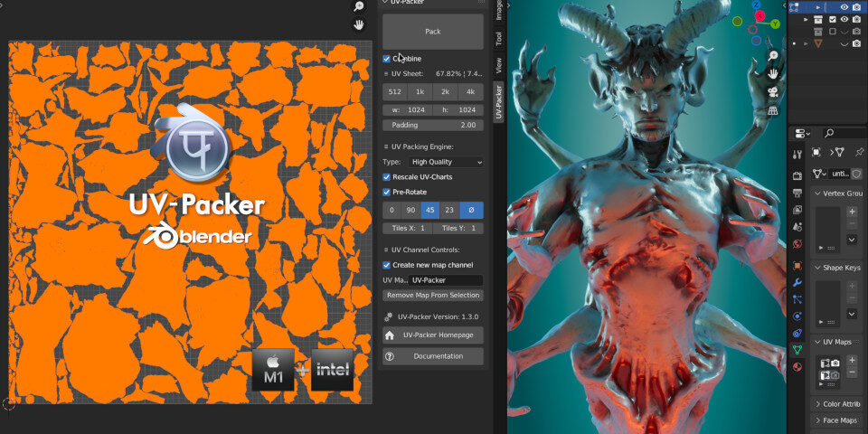Click the Scene Collection icon in outliner
Screen dimensions: 868x434
[x=795, y=6]
